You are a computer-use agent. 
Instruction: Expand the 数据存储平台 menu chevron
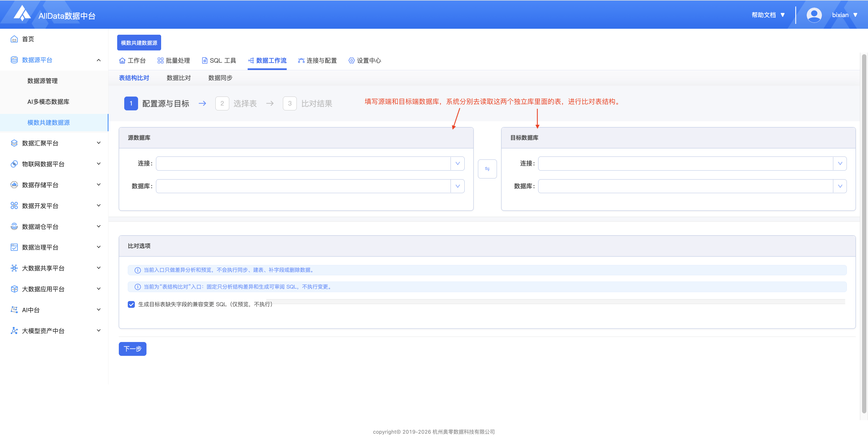pyautogui.click(x=99, y=185)
